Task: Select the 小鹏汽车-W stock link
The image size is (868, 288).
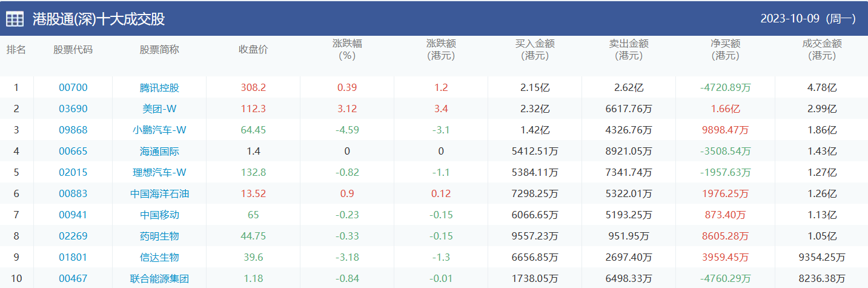Action: 159,130
